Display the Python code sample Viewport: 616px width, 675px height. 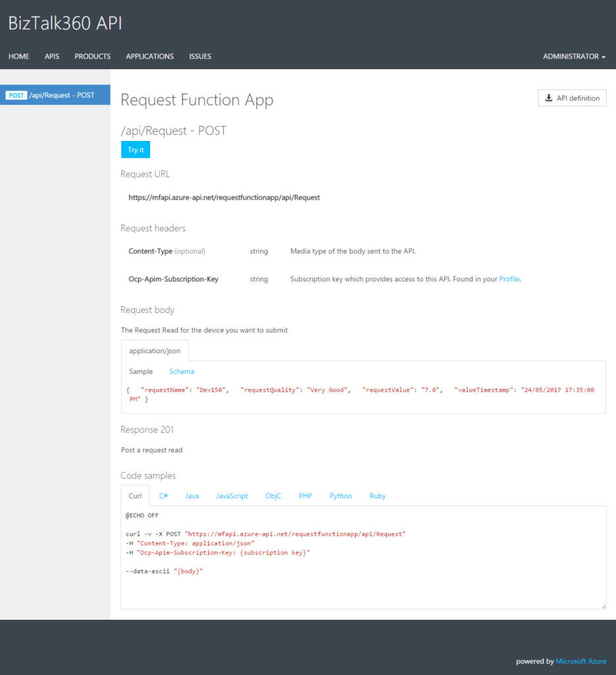tap(341, 495)
